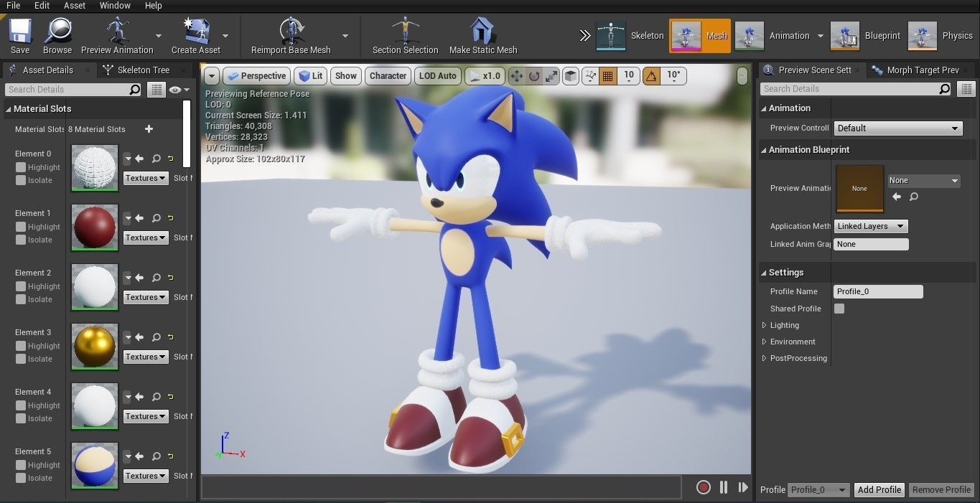Click the coordinate system cube icon
Viewport: 980px width, 503px height.
tap(570, 76)
